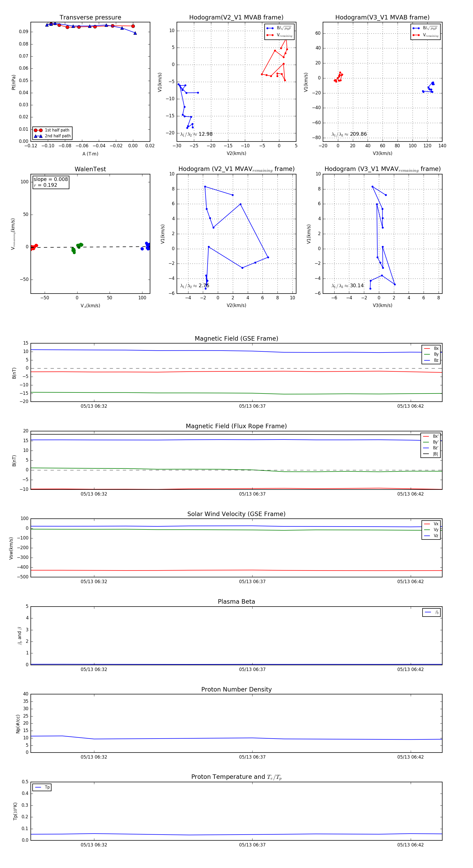Click the 'Magnetic Field (GSE Frame)' title
473x868 pixels.
tap(236, 339)
